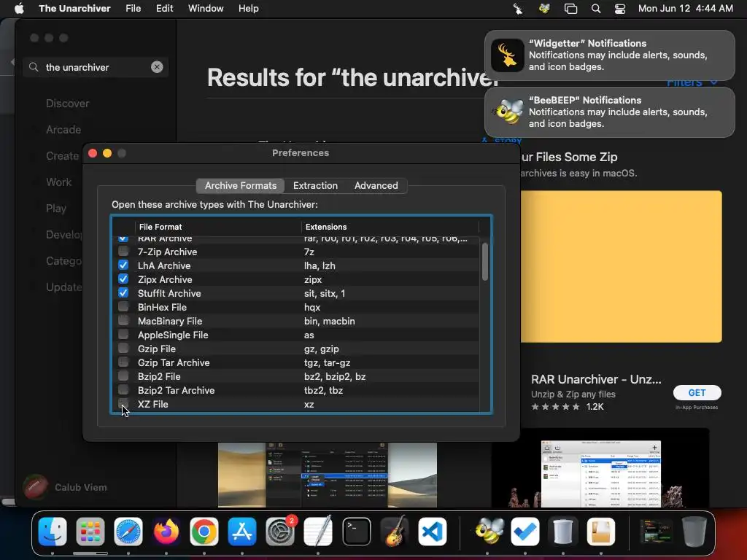Open the Edit menu
This screenshot has height=560, width=747.
(164, 8)
